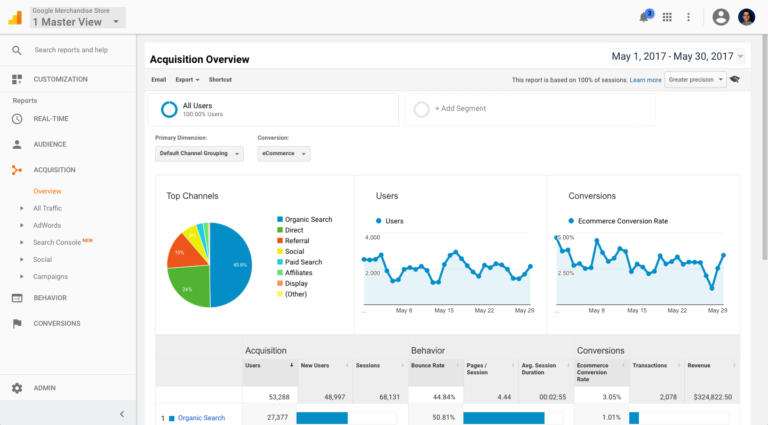Click the Customization dashboard icon
Screen dimensions: 768x425
click(17, 79)
